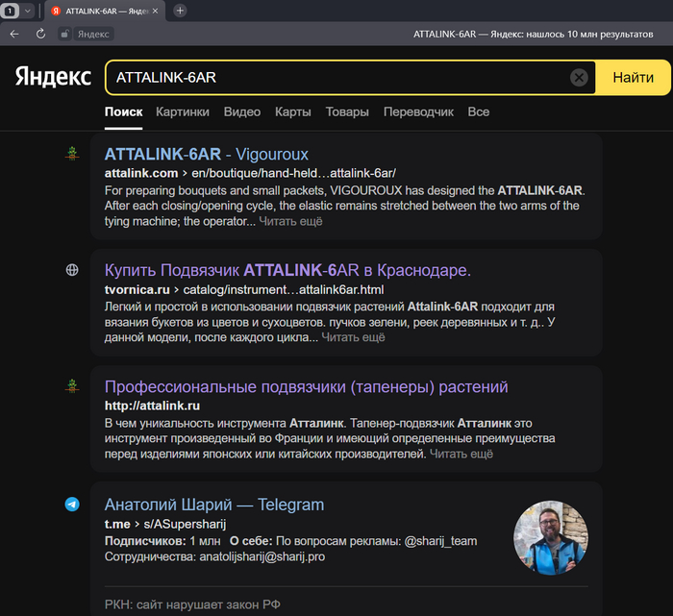Open Профессиональные подвязчики (тапенеры) растений link

click(307, 387)
